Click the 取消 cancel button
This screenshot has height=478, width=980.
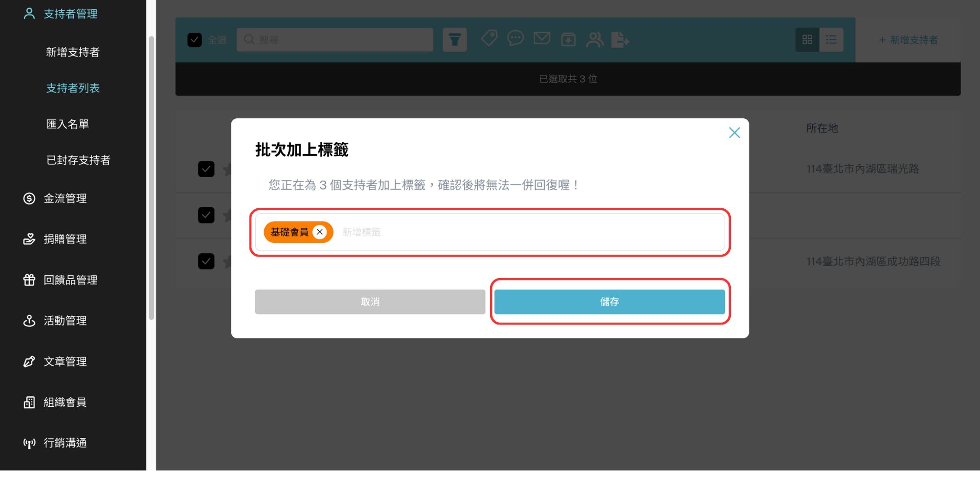370,301
